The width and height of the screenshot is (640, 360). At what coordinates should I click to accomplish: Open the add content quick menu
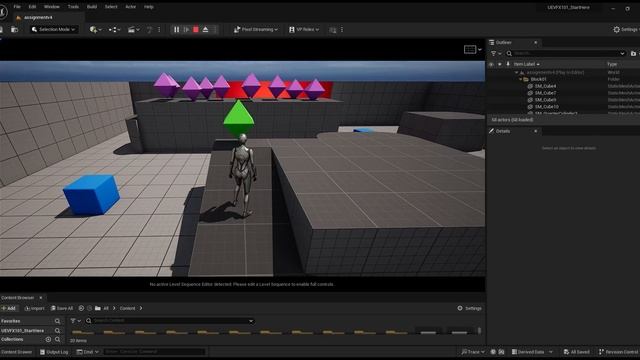pyautogui.click(x=96, y=29)
